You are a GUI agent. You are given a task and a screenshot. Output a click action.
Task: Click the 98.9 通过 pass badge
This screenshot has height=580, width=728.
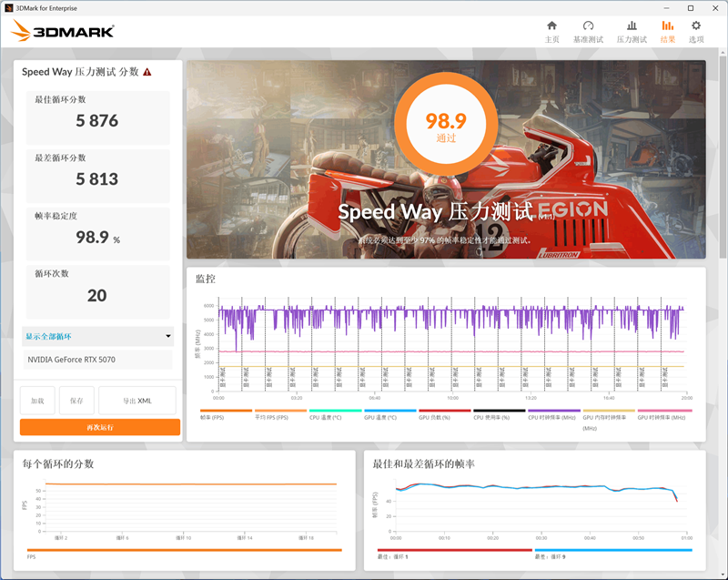(x=445, y=122)
